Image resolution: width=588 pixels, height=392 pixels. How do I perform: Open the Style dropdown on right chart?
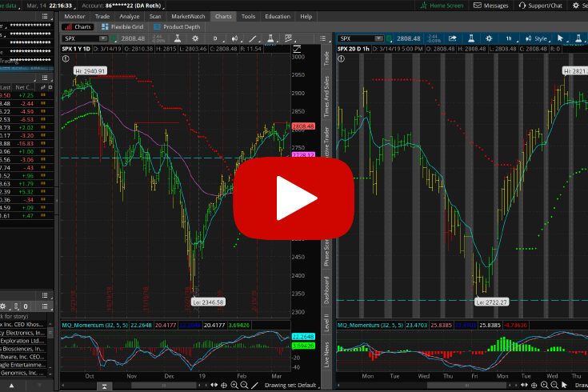(x=538, y=38)
